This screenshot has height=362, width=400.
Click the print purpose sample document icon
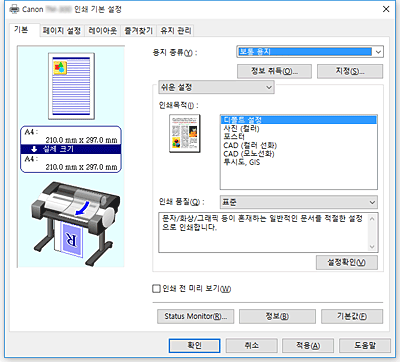point(185,133)
